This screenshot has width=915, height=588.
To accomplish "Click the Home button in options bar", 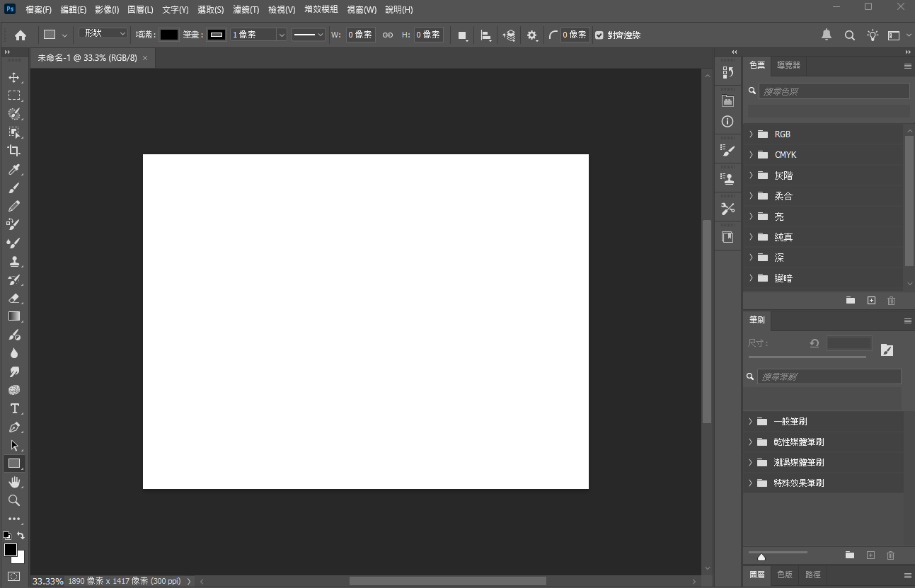I will pyautogui.click(x=21, y=35).
